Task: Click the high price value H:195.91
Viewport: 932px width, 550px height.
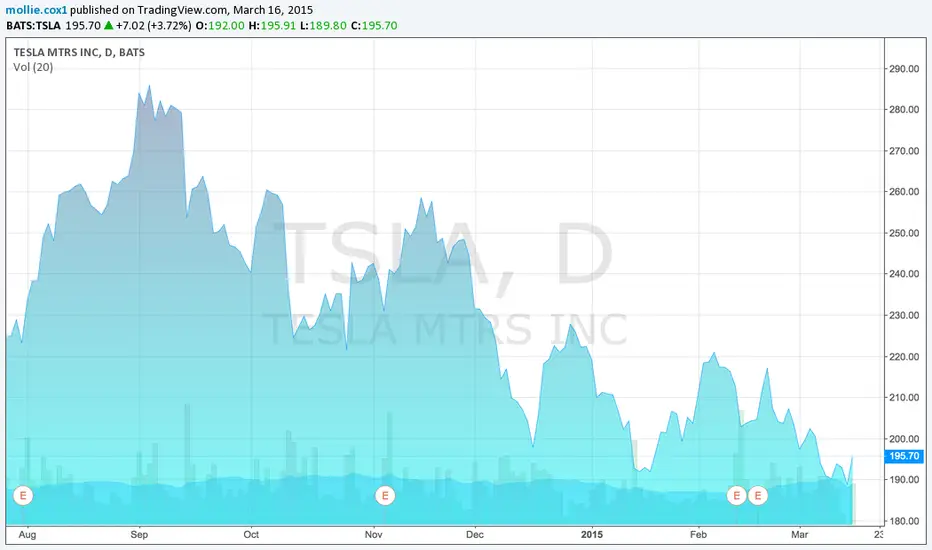Action: pyautogui.click(x=272, y=26)
